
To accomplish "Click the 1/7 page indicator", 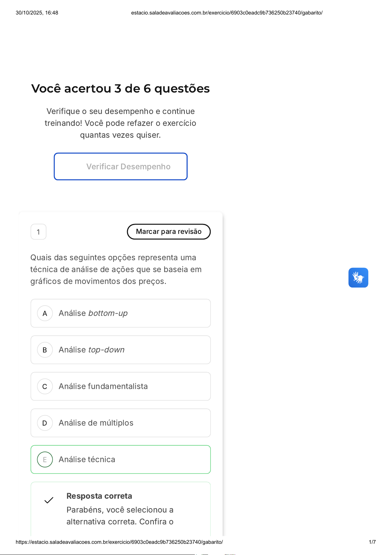I will pos(372,542).
